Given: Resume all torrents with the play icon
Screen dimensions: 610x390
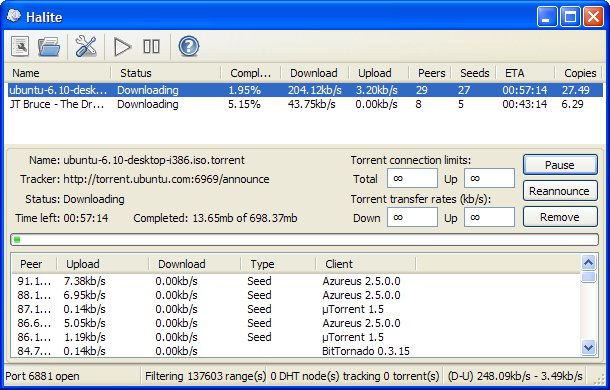Looking at the screenshot, I should pos(123,47).
